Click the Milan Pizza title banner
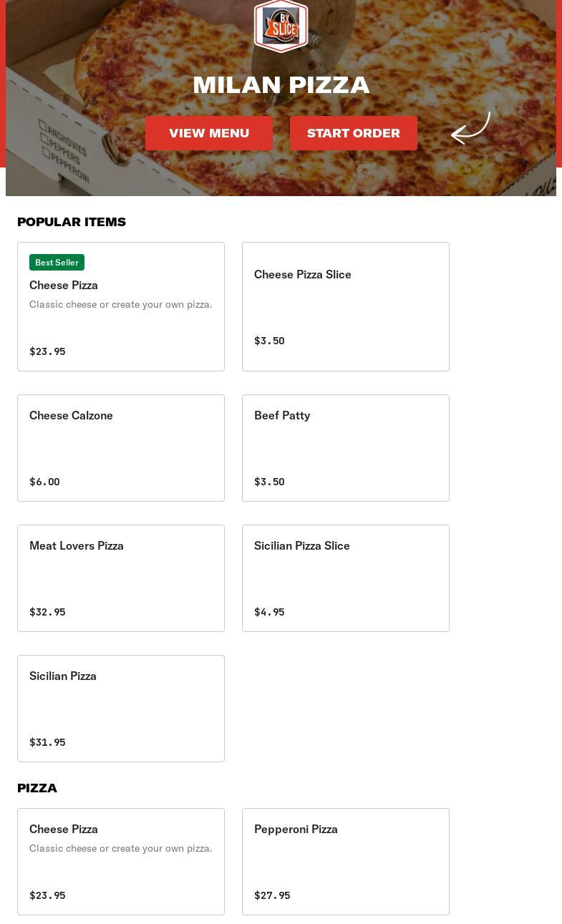Screen dimensions: 562x924 pos(281,84)
